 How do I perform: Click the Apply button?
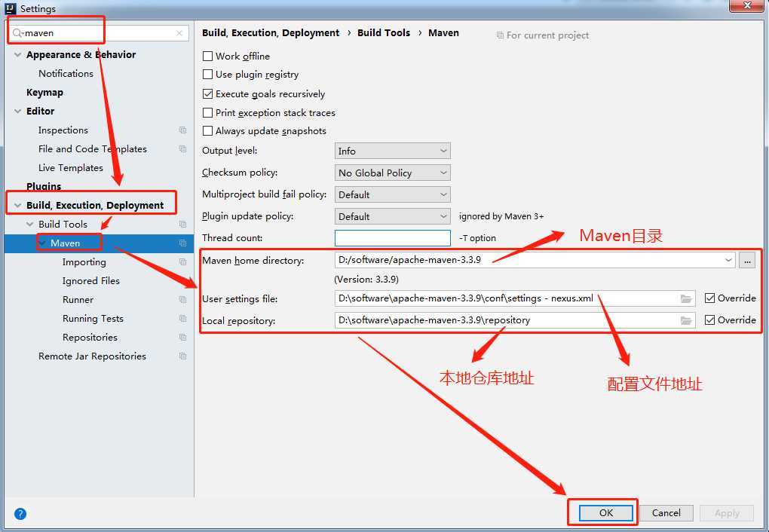pos(727,512)
